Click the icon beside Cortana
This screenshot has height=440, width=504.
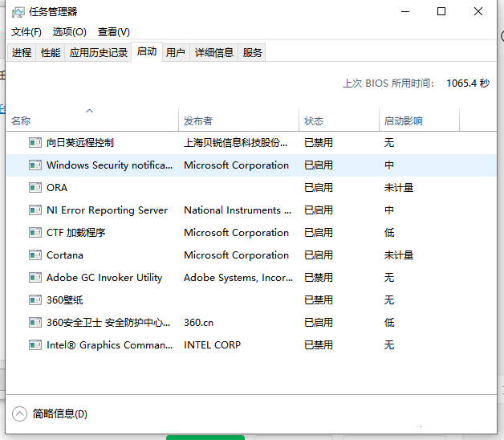[x=35, y=255]
